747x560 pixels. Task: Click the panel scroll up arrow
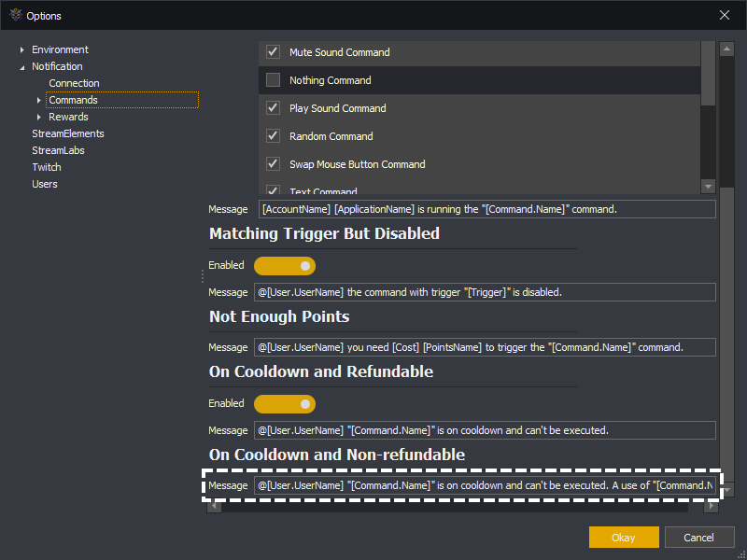tap(726, 49)
